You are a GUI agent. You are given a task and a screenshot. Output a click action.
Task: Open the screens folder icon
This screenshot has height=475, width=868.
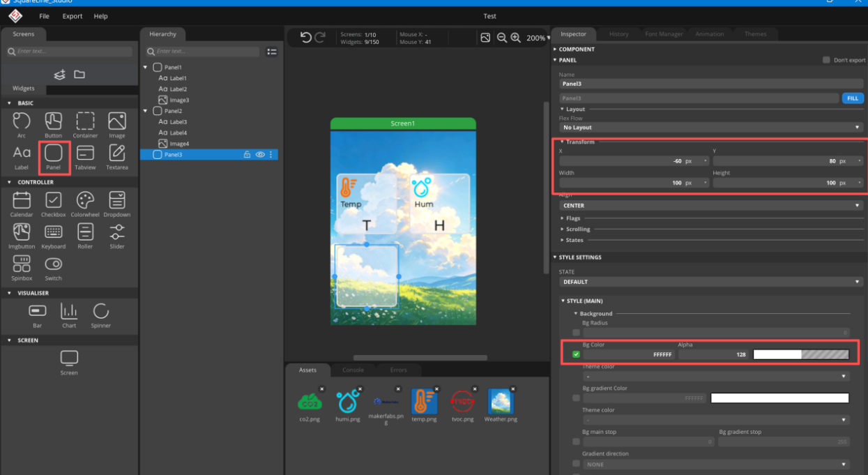tap(79, 74)
